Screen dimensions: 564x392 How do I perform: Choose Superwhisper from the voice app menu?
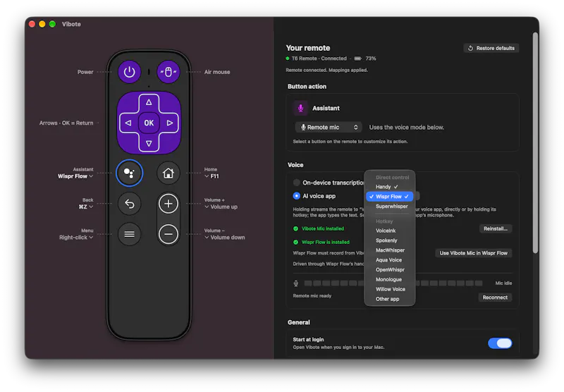coord(390,207)
